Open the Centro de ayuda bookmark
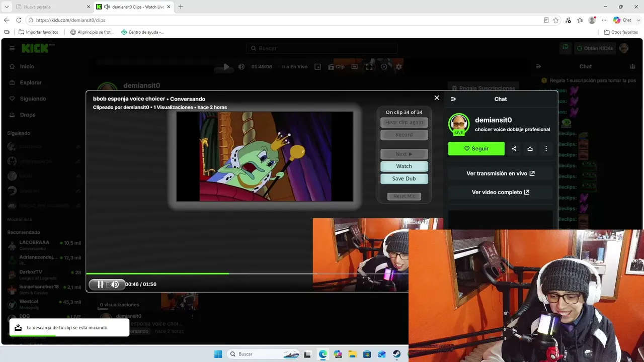 click(142, 32)
